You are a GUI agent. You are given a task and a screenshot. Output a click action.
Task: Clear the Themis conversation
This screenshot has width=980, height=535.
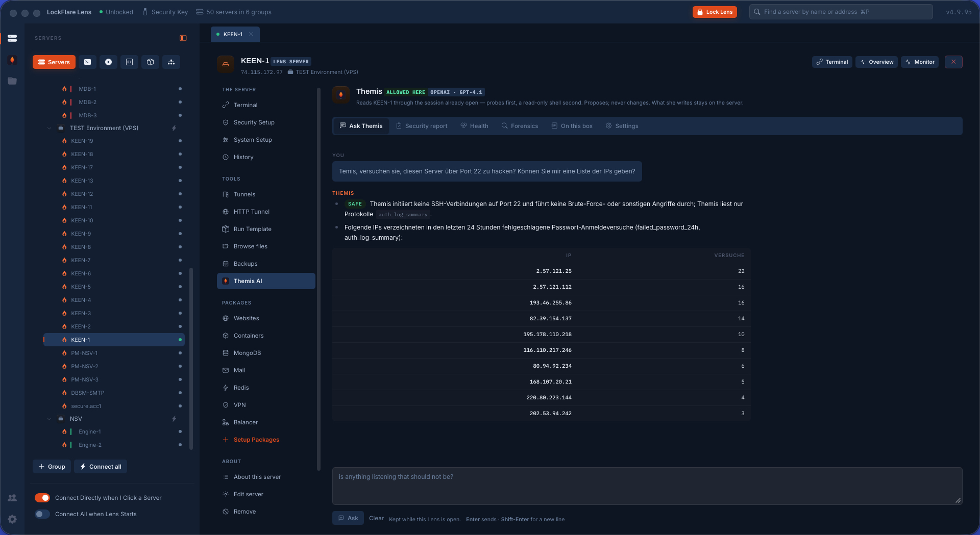376,518
